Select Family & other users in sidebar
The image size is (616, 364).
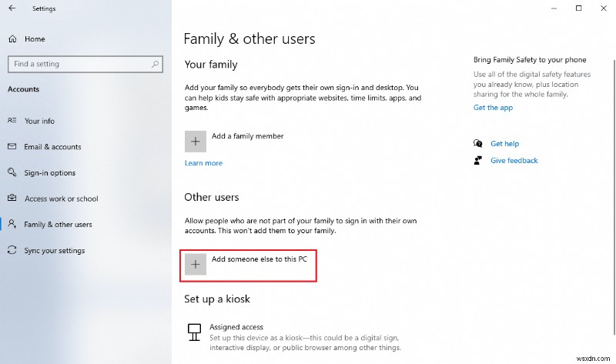58,225
